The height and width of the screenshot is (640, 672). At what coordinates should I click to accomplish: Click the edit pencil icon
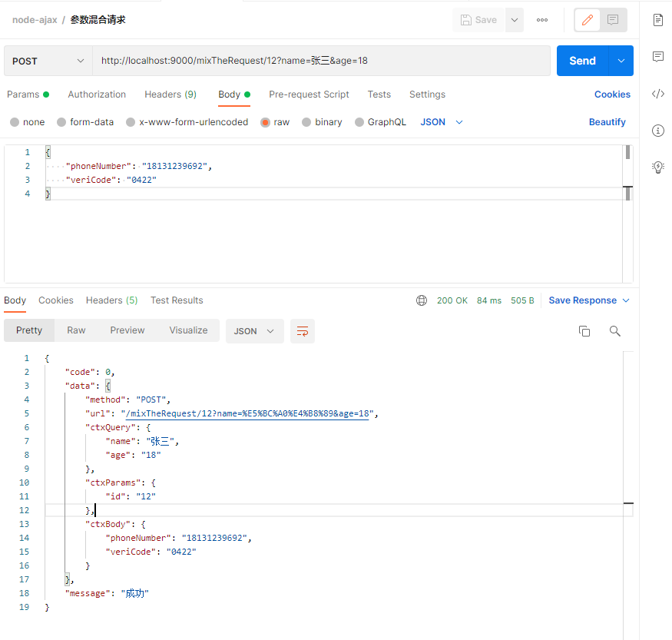coord(588,20)
